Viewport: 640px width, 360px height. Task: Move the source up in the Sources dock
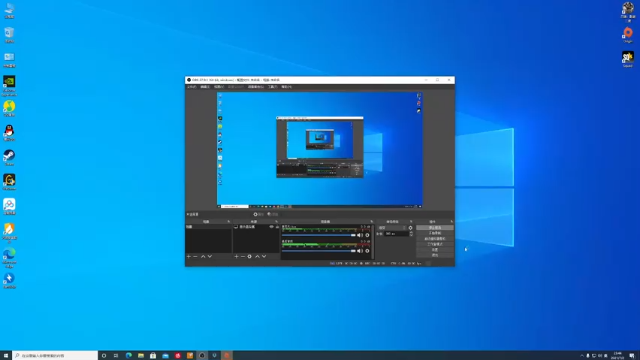tap(257, 256)
